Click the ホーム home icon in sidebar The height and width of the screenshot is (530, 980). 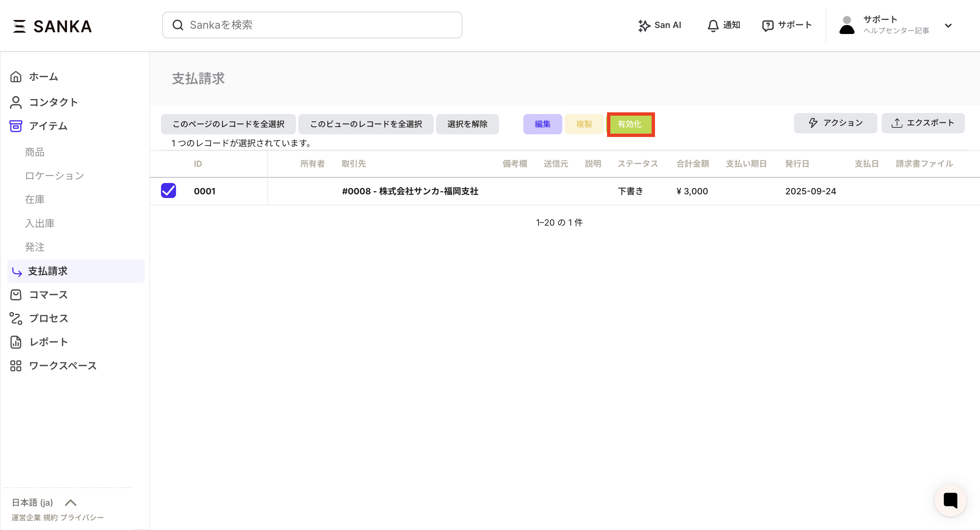pyautogui.click(x=16, y=76)
